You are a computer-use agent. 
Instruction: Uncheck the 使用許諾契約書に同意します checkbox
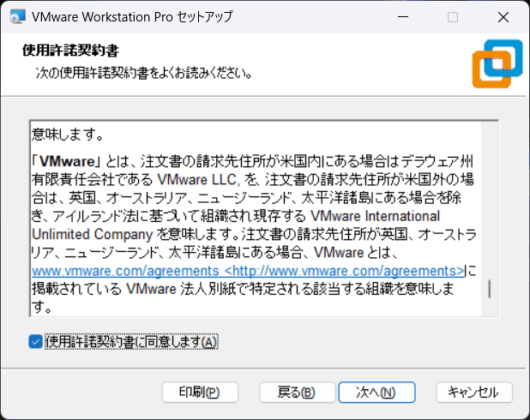(x=35, y=342)
